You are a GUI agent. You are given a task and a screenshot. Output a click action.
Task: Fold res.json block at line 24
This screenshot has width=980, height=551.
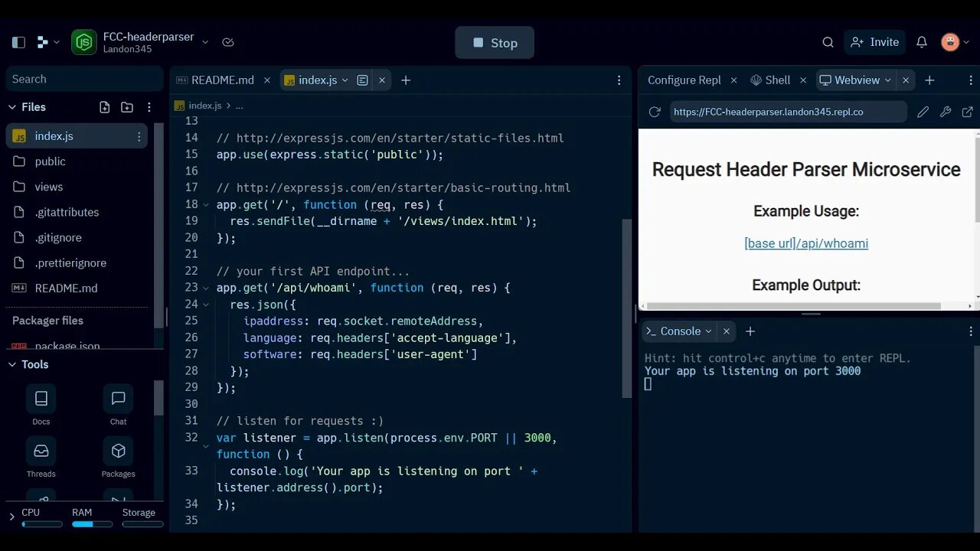206,305
